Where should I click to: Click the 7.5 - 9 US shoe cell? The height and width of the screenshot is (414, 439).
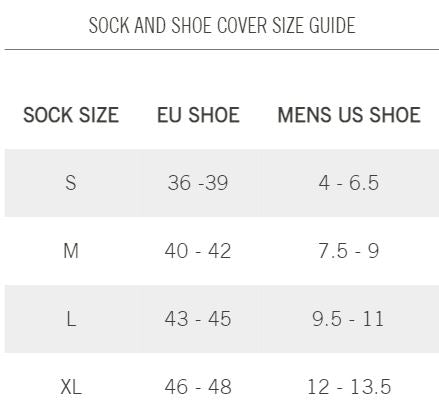(x=349, y=251)
